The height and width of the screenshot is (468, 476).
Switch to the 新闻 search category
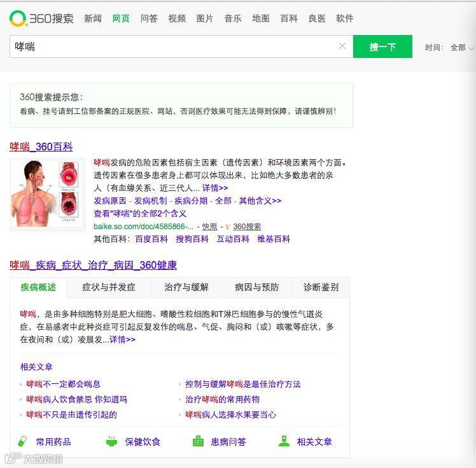(x=92, y=18)
